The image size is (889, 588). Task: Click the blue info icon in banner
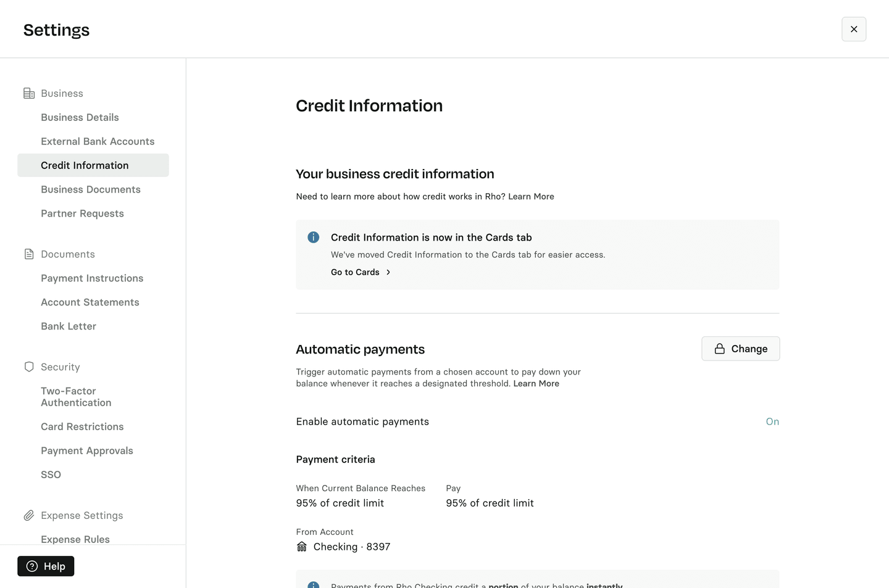coord(314,238)
